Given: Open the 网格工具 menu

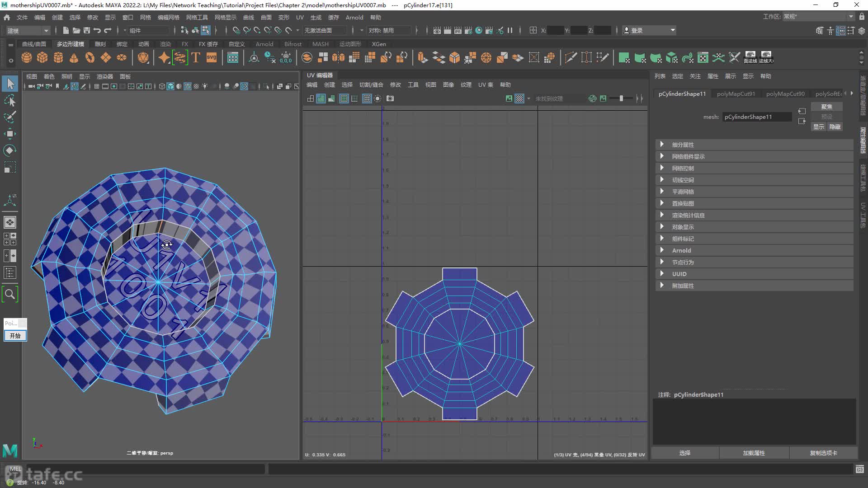Looking at the screenshot, I should coord(197,17).
